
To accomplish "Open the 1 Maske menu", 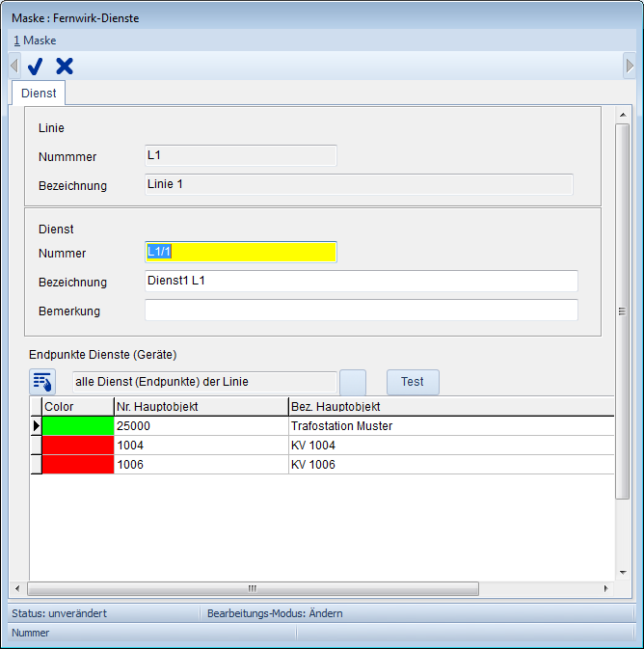I will pos(35,41).
